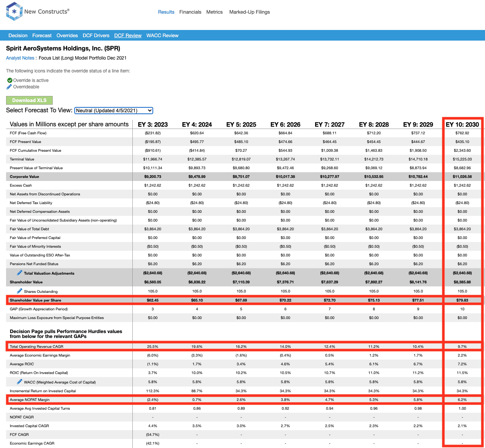The height and width of the screenshot is (448, 485).
Task: Click pencil icon next to WACC row
Action: tap(20, 382)
